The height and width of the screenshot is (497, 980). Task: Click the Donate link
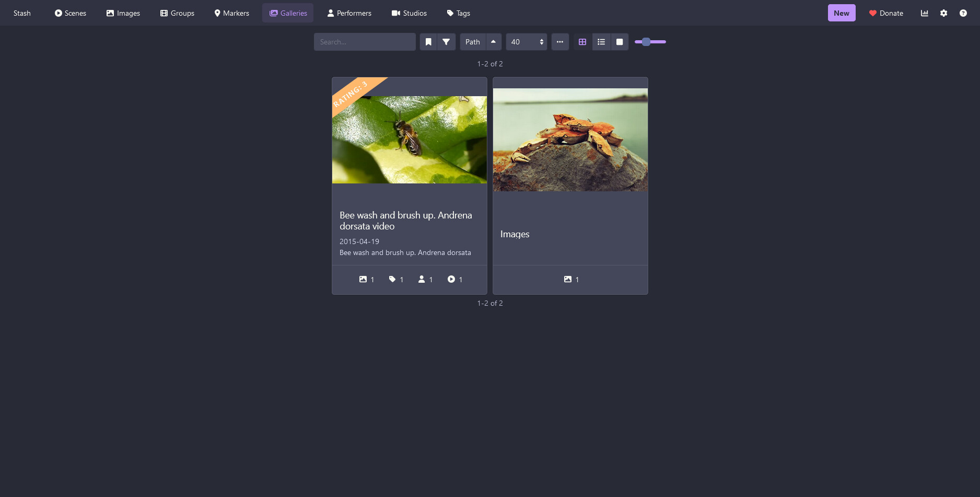tap(886, 13)
